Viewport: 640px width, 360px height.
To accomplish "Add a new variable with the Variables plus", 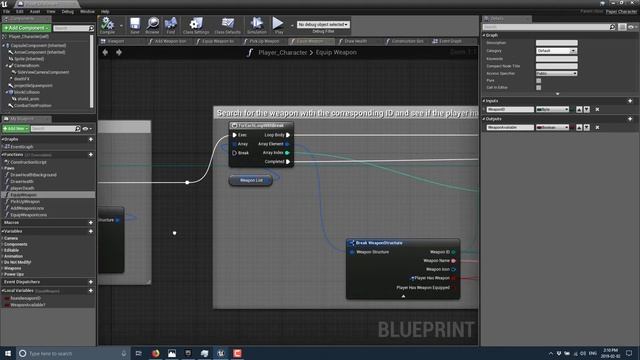I will coord(91,231).
